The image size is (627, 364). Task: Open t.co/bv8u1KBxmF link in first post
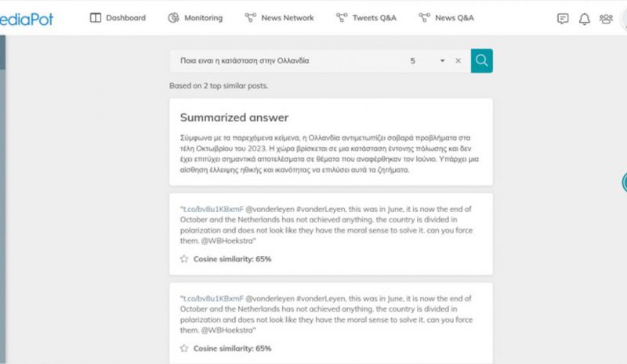tap(212, 209)
